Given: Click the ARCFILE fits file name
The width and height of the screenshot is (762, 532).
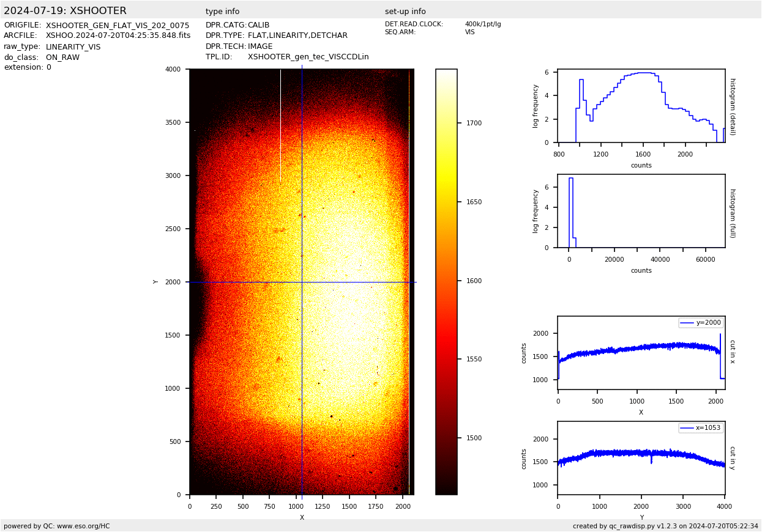Looking at the screenshot, I should [x=118, y=35].
